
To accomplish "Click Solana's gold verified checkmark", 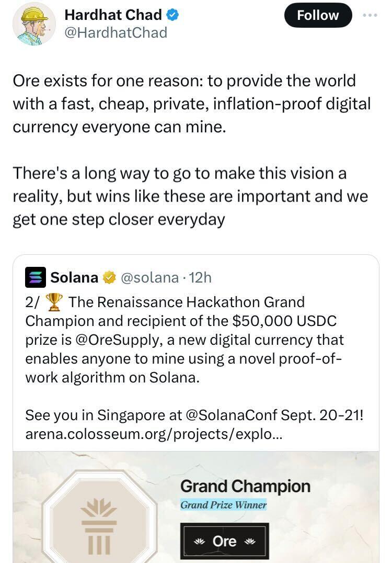I will tap(109, 277).
